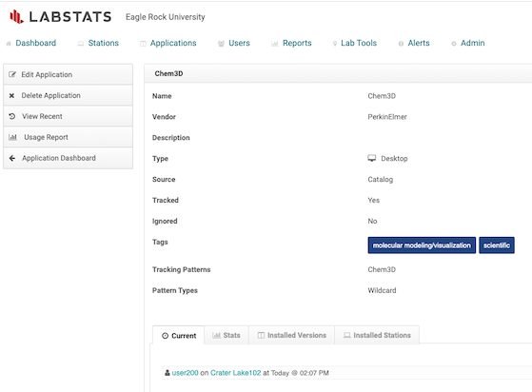Click the Desktop monitor icon in Type row
The image size is (532, 392).
click(x=372, y=158)
